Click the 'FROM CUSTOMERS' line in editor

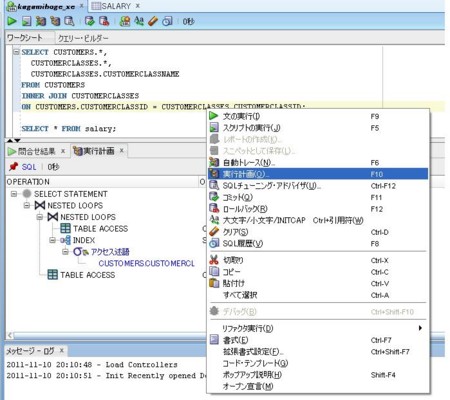pos(53,85)
